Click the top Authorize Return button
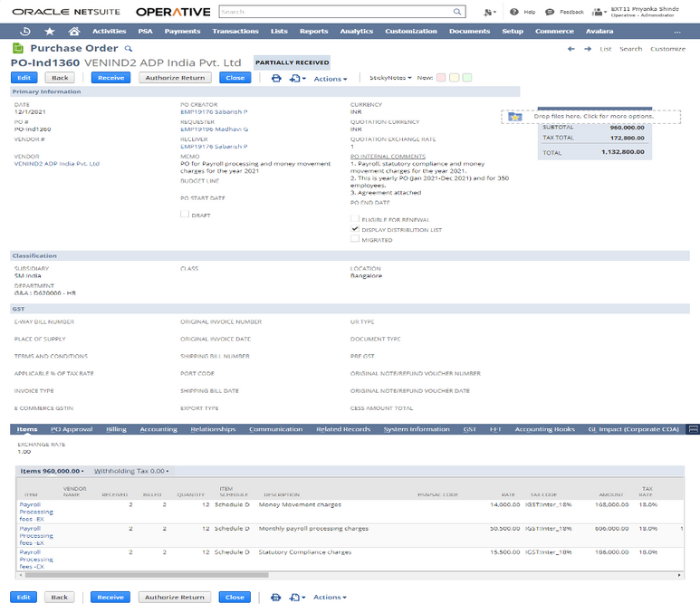The image size is (700, 613). click(175, 78)
